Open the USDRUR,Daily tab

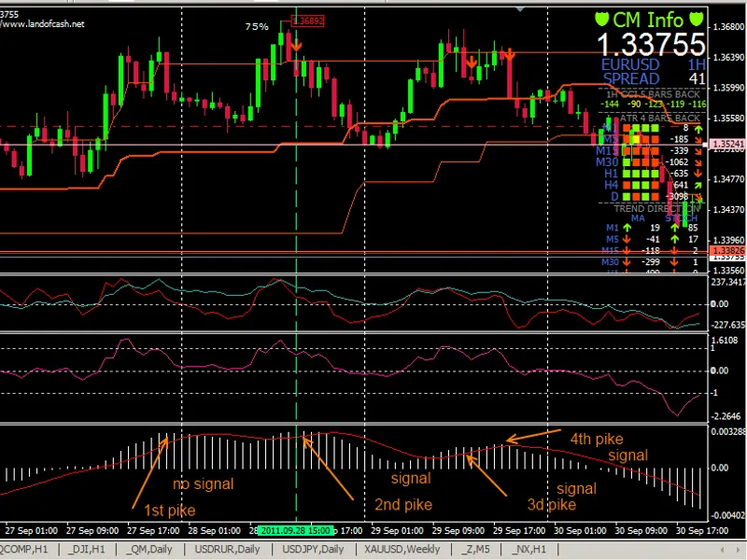(227, 549)
